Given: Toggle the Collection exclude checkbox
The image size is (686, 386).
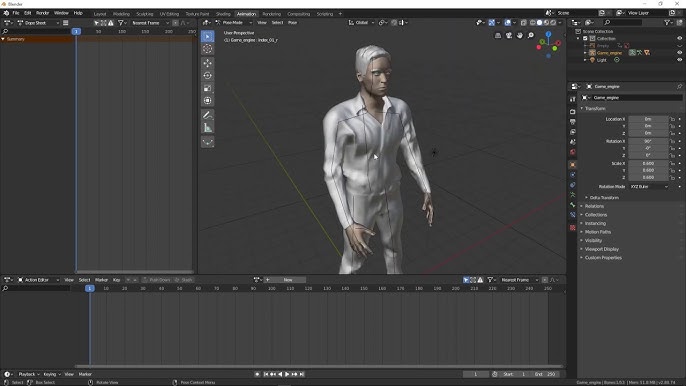Looking at the screenshot, I should 585,39.
